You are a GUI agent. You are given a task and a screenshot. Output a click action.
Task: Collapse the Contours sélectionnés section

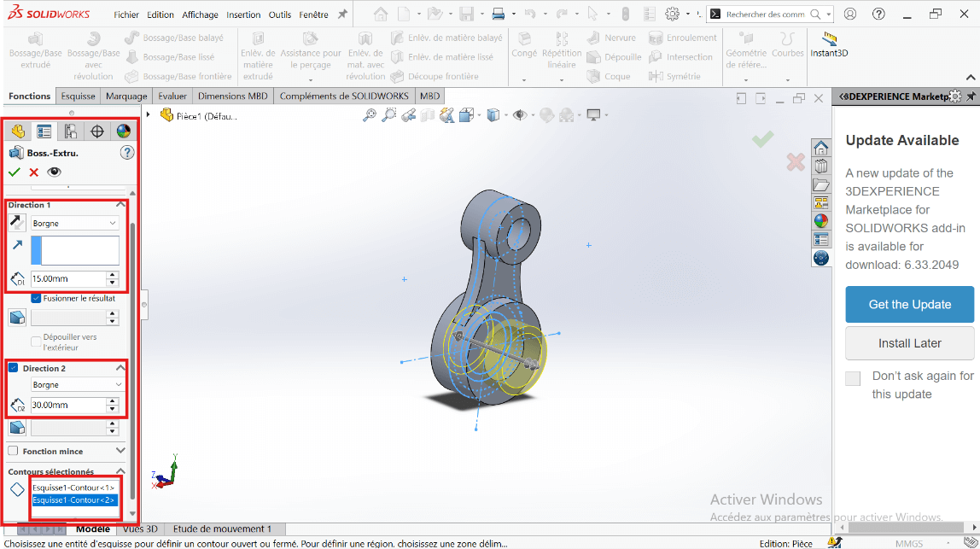120,471
